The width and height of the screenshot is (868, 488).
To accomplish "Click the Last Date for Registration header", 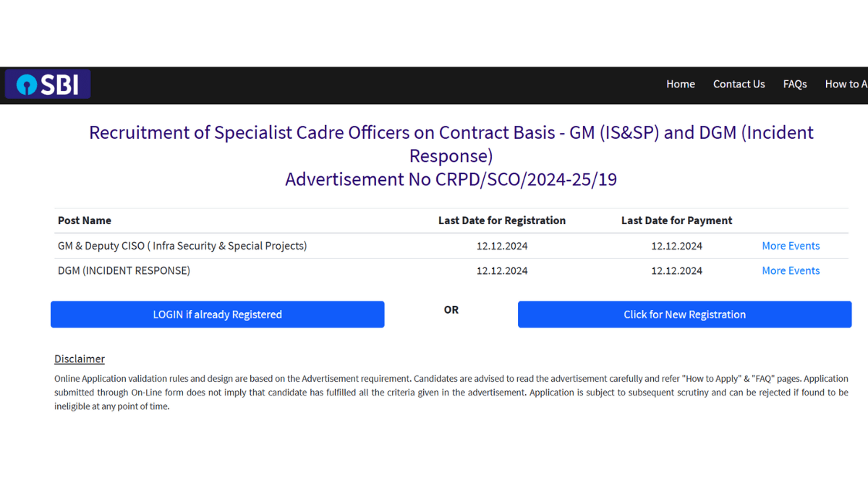I will coord(501,221).
